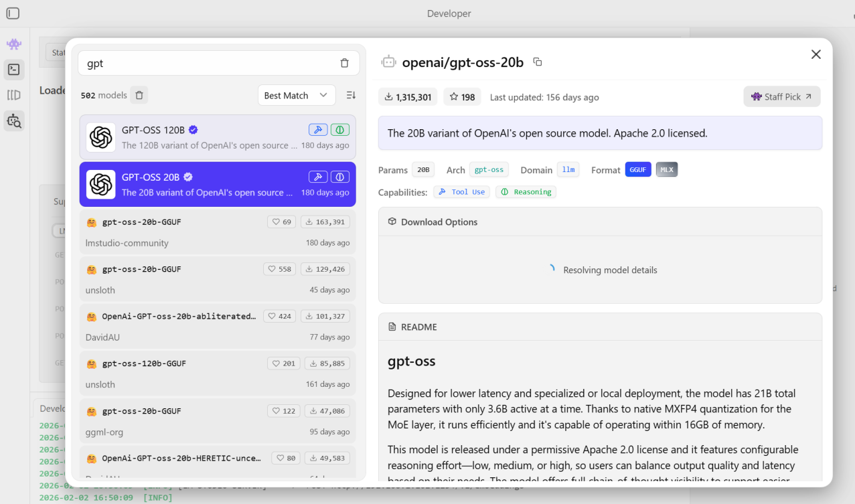This screenshot has height=504, width=855.
Task: Select the MLX format option
Action: click(x=667, y=170)
